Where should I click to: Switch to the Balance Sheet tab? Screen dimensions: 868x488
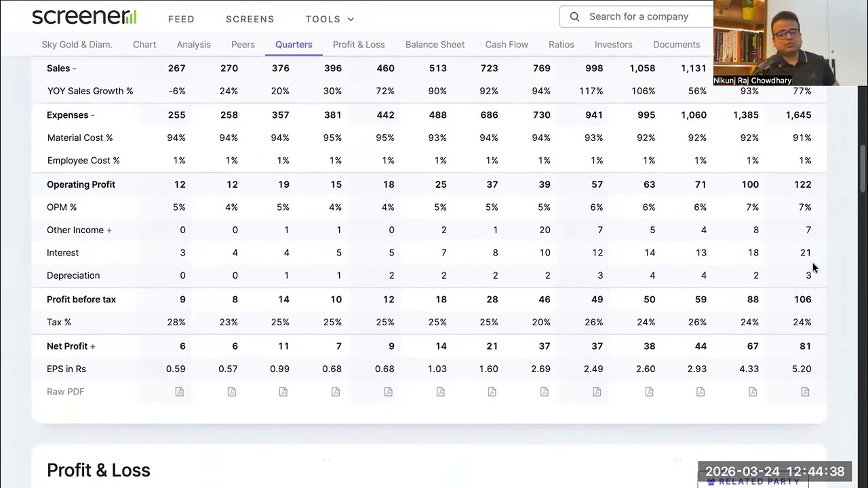tap(435, 45)
